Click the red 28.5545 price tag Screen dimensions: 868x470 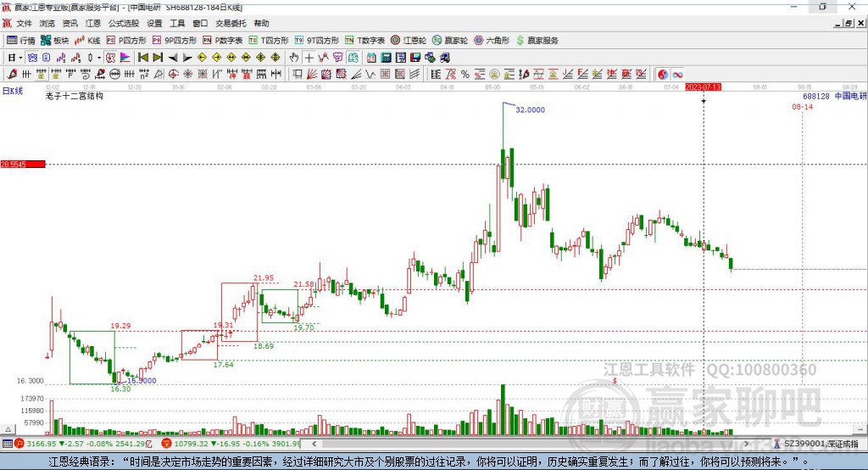tap(23, 164)
